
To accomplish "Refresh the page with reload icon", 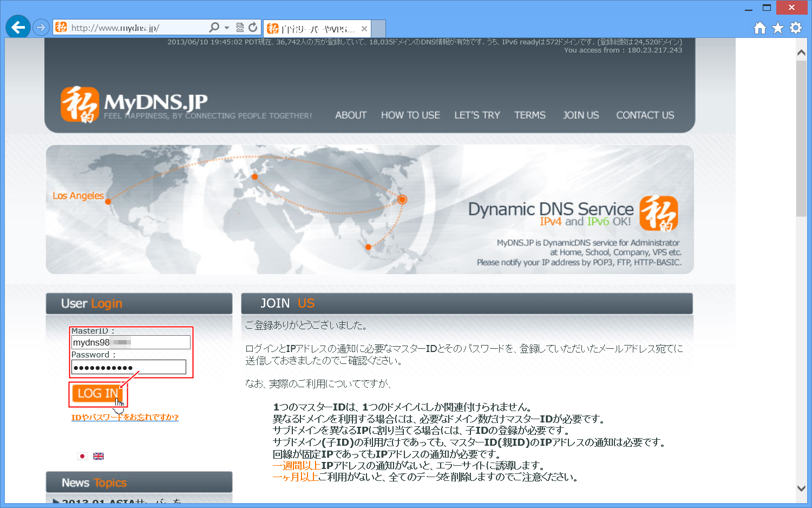I will tap(253, 28).
